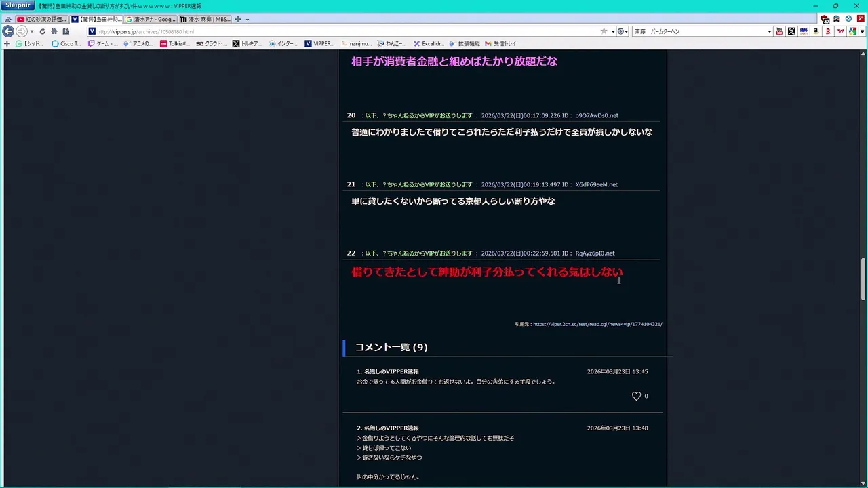The image size is (868, 488).
Task: Open the Cisco T... bookmark
Action: (x=66, y=43)
